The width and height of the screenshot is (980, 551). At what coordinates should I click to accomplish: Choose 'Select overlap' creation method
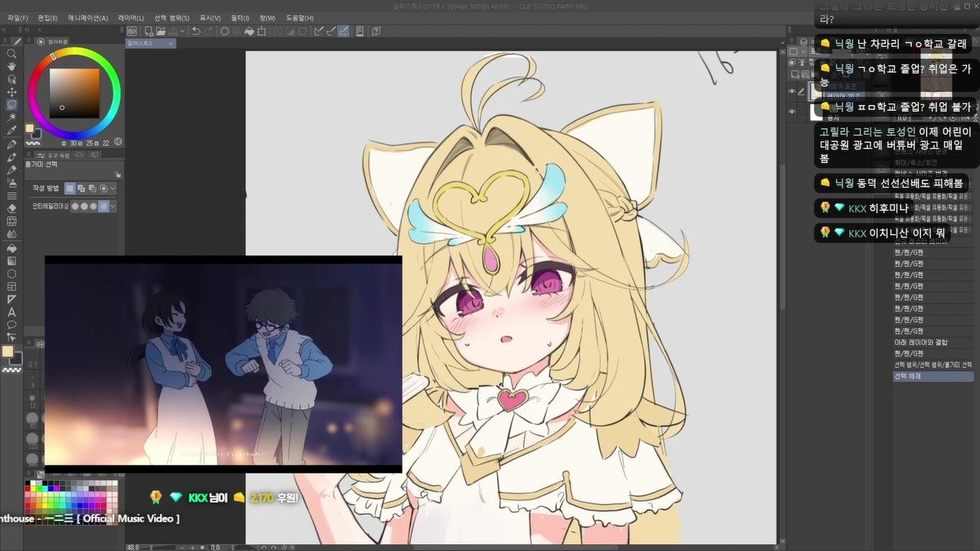tap(103, 188)
